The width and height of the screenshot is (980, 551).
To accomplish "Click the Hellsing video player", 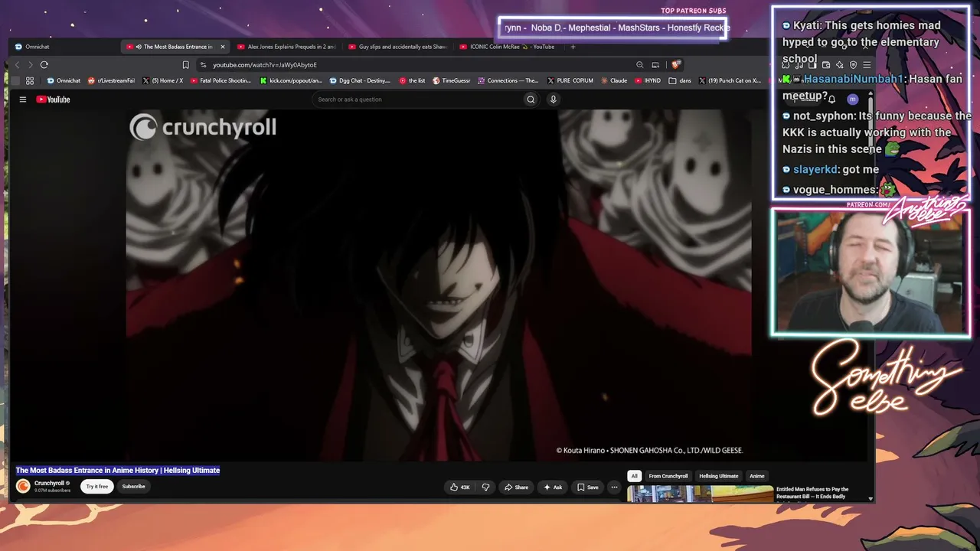I will coord(438,285).
